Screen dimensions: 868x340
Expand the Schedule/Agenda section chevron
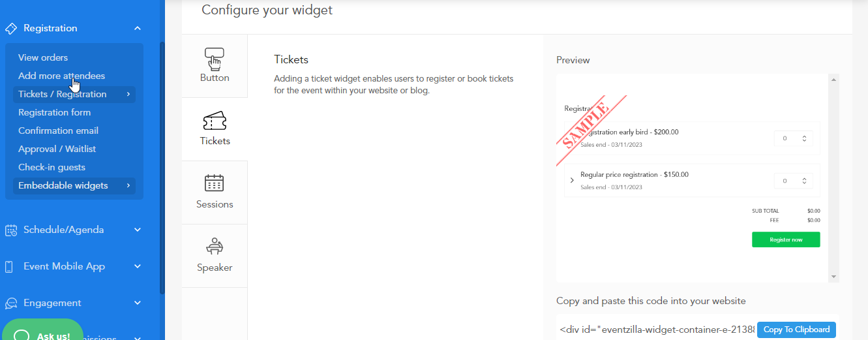(138, 230)
